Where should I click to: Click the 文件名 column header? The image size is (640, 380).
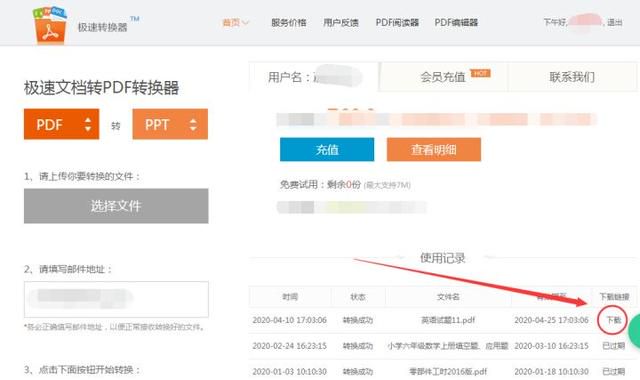click(x=448, y=297)
